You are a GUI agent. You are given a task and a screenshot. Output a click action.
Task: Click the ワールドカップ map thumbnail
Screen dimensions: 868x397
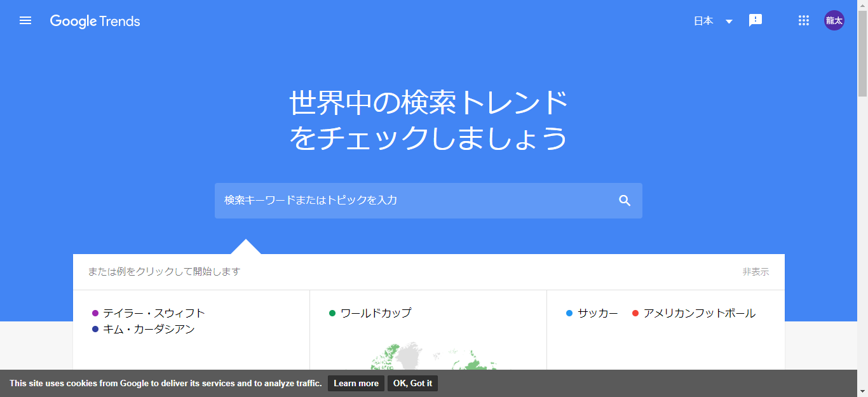433,356
